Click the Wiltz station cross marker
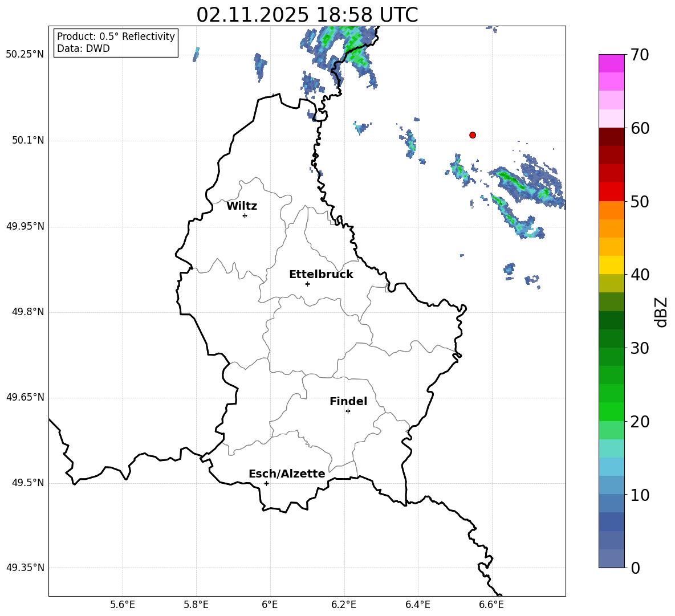 [x=245, y=215]
